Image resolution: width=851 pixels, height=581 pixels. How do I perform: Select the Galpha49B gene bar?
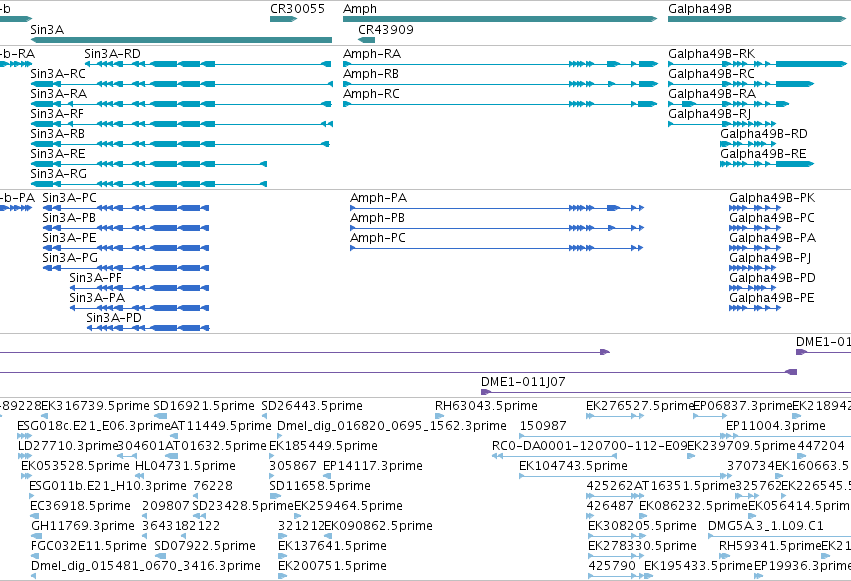(x=757, y=19)
